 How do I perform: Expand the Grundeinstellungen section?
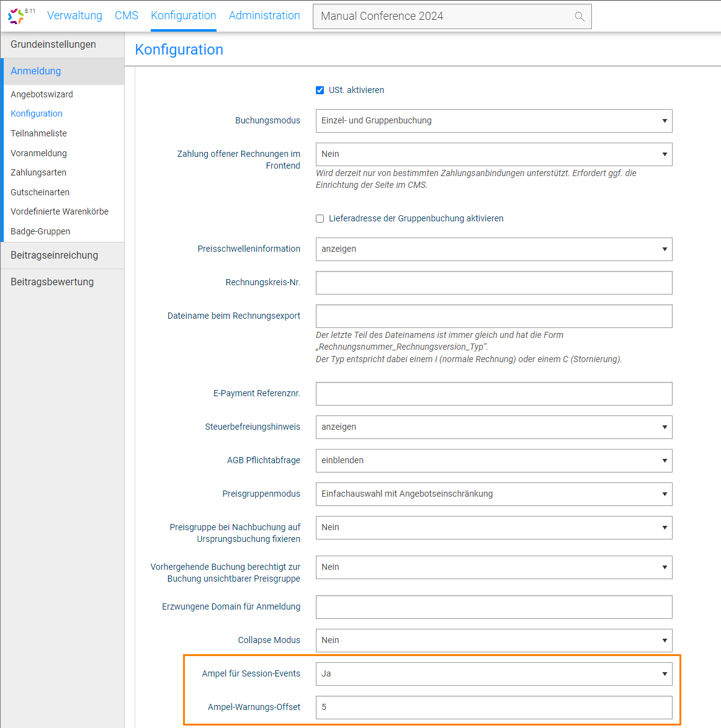coord(53,45)
